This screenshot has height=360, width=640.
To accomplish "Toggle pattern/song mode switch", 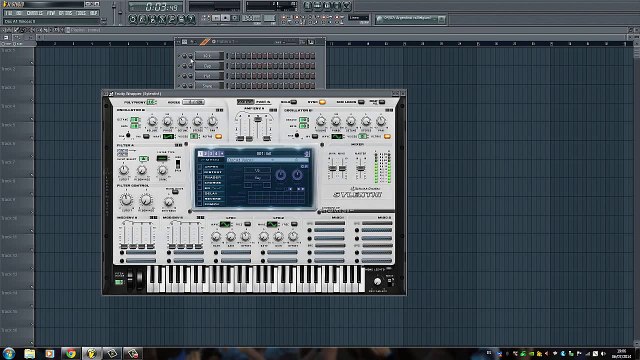I will pyautogui.click(x=207, y=18).
